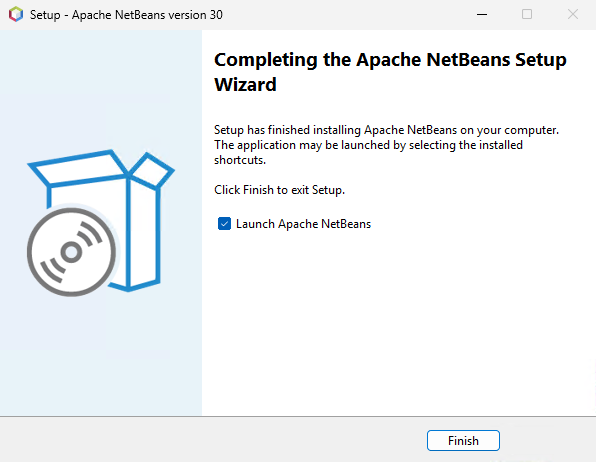Click the 'Setup - Apache NetBeans version 30' title

(x=126, y=15)
